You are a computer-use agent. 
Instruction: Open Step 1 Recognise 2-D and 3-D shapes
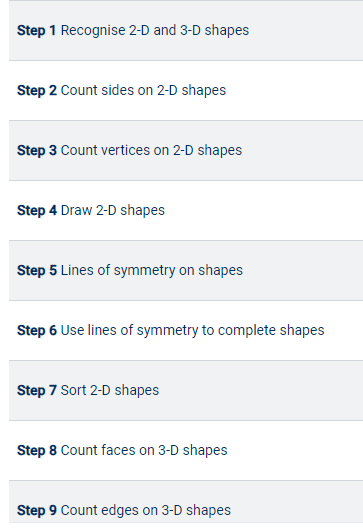point(186,31)
